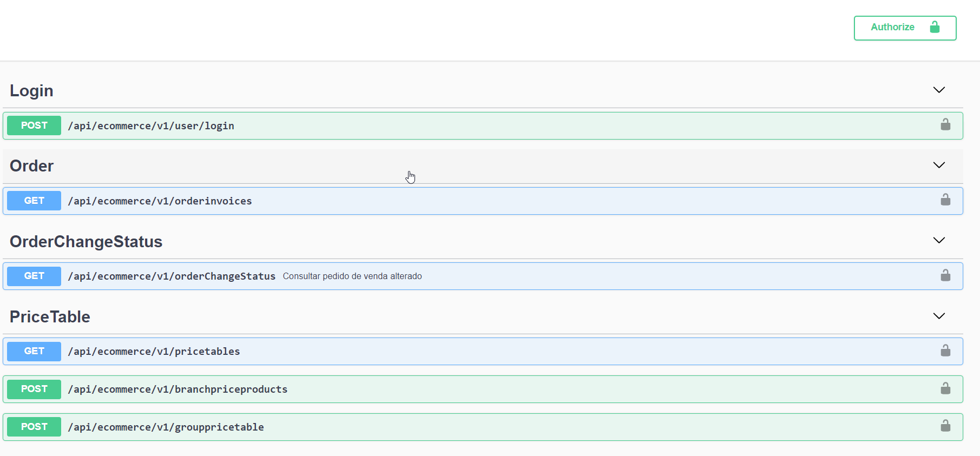The width and height of the screenshot is (980, 456).
Task: Click 'Consultar pedido de venda alterado' description
Action: pyautogui.click(x=352, y=276)
